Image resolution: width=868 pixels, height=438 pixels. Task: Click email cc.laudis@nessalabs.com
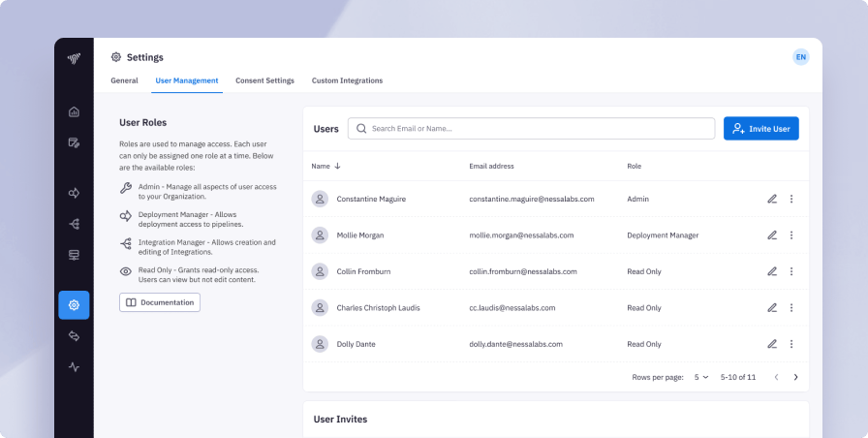pos(512,308)
